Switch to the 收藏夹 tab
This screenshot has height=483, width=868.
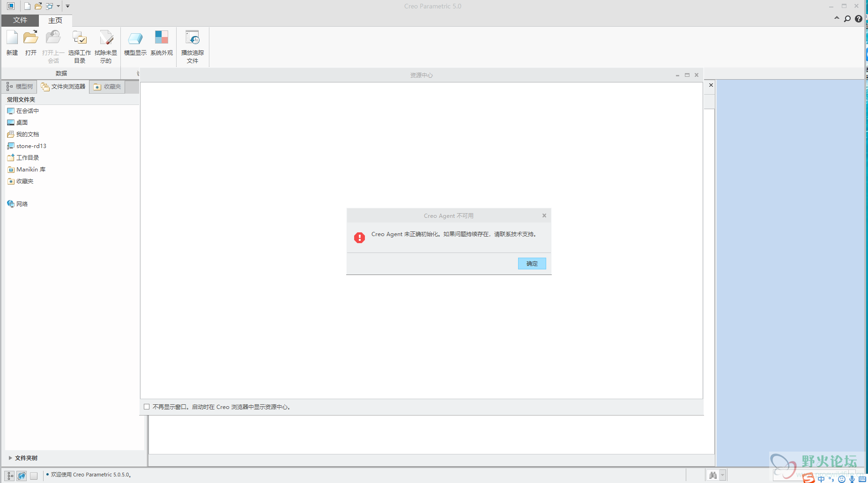[107, 87]
